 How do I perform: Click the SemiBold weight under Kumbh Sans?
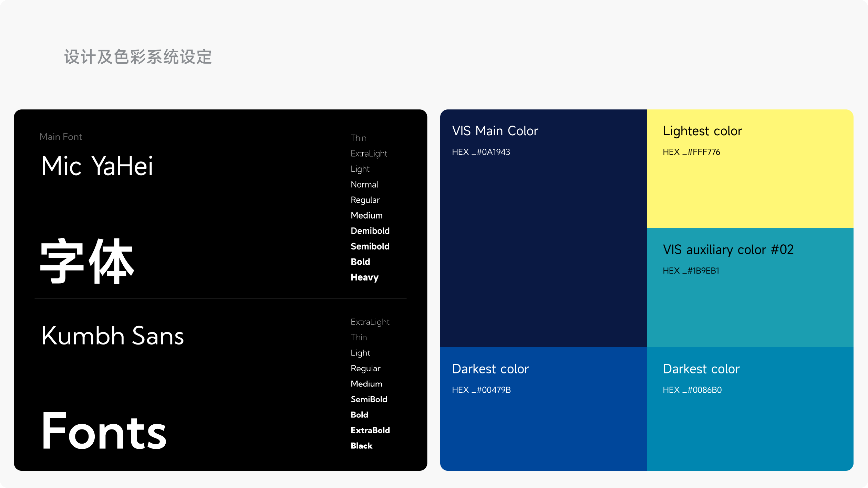point(369,399)
